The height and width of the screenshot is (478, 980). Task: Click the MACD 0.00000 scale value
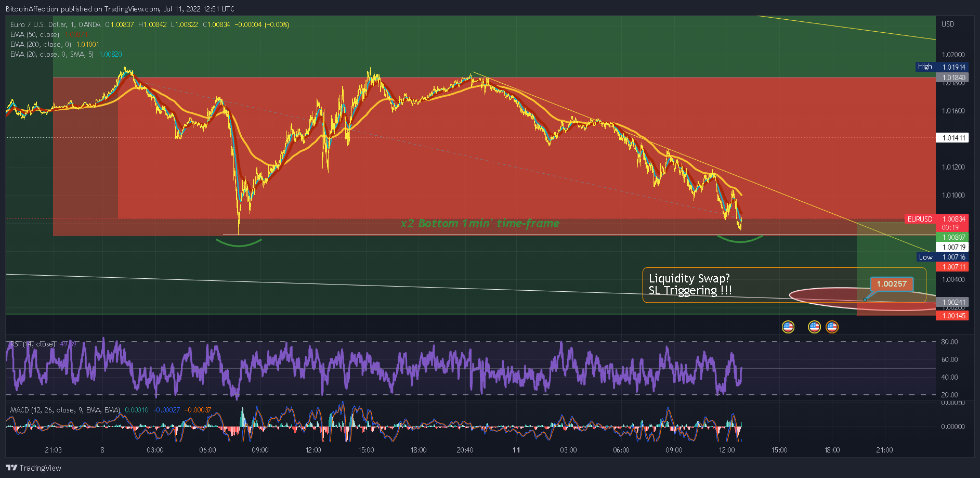click(x=953, y=427)
